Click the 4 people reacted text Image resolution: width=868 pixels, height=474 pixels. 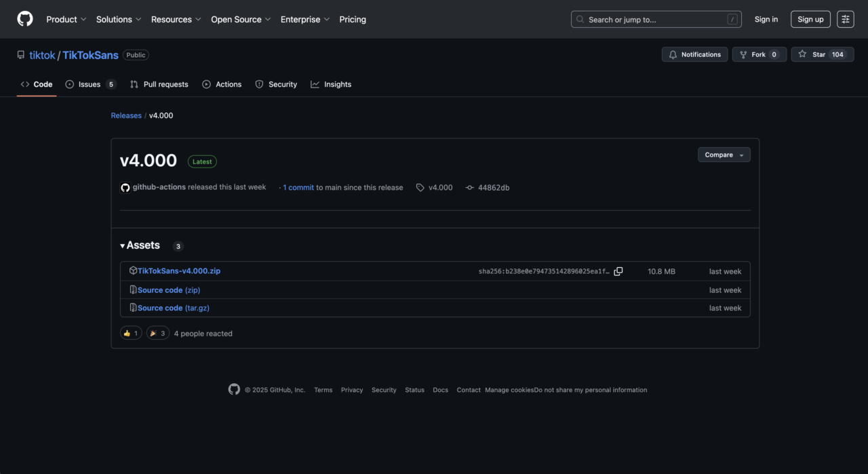(x=203, y=334)
